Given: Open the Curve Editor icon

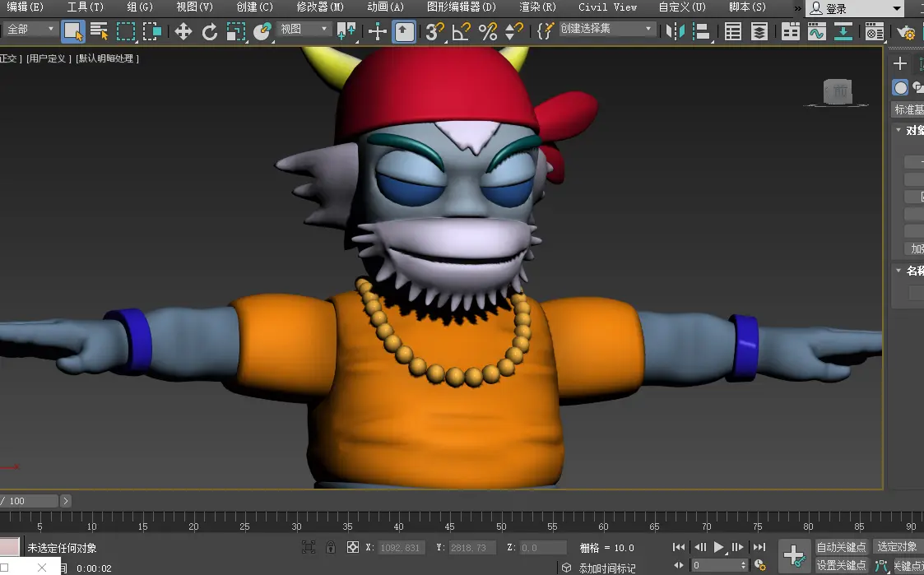Looking at the screenshot, I should (x=816, y=32).
